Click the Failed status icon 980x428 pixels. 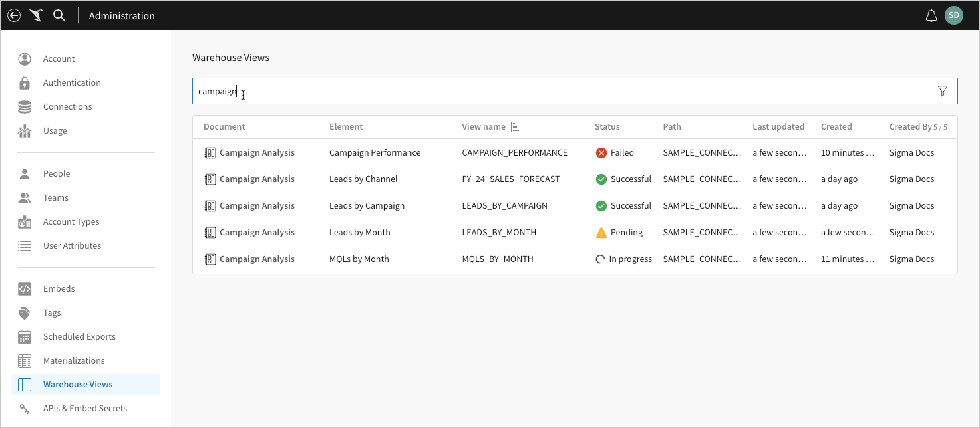pos(601,153)
